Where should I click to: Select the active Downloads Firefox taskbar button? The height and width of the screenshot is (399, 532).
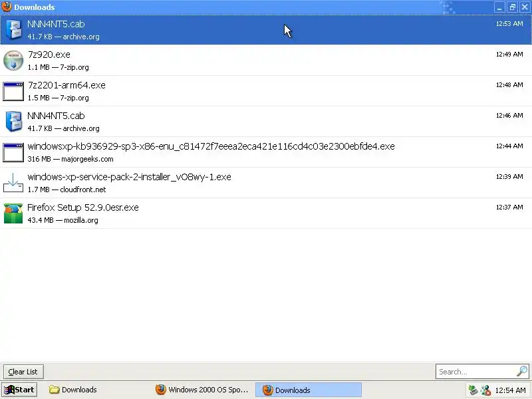coord(309,390)
